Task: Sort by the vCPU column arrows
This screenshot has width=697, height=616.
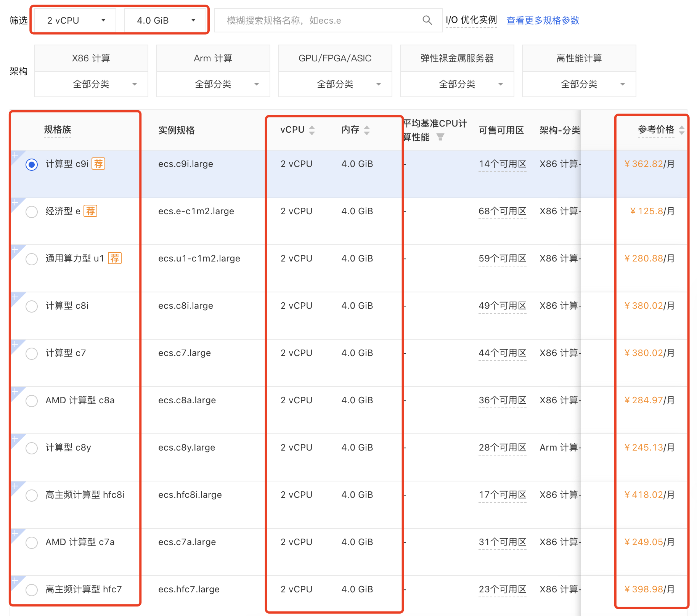Action: (x=312, y=130)
